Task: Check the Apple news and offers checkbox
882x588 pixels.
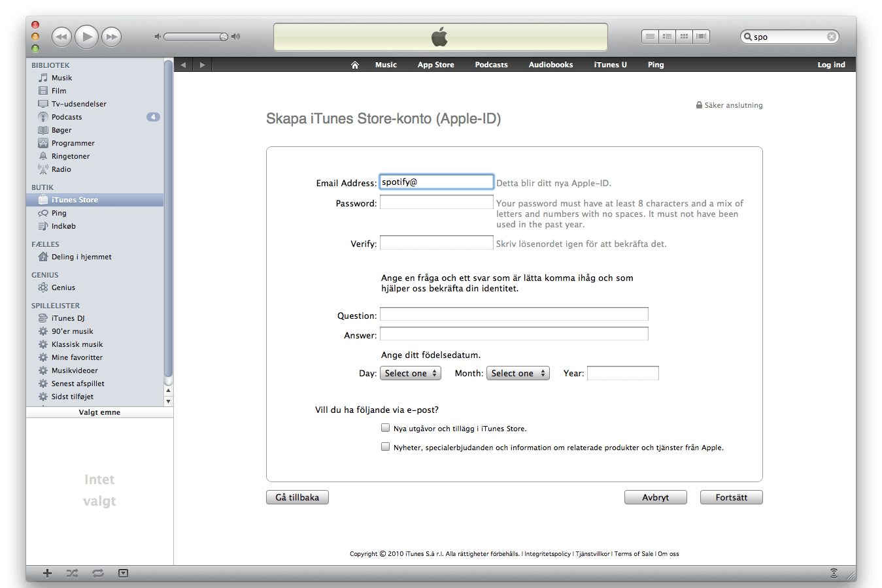Action: [x=386, y=447]
